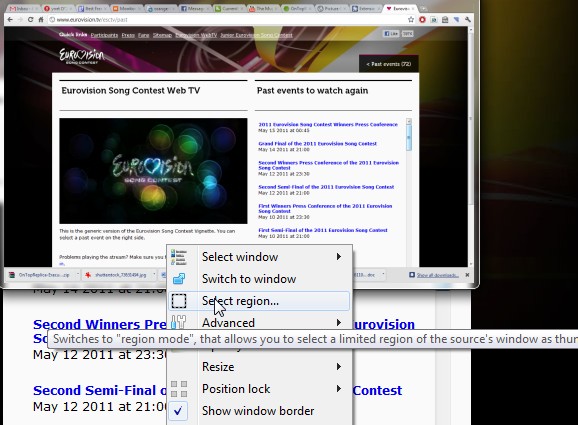Open First Winners Press Conference 2011 link
The height and width of the screenshot is (425, 578).
click(325, 208)
